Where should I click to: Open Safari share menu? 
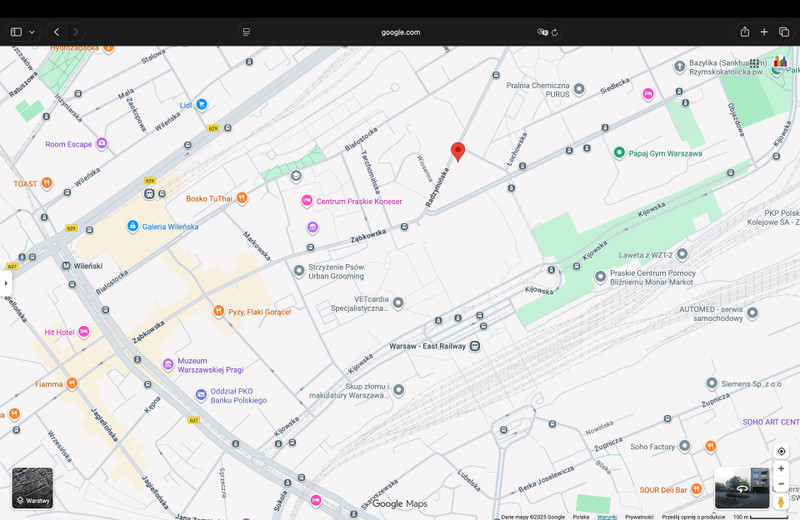745,32
